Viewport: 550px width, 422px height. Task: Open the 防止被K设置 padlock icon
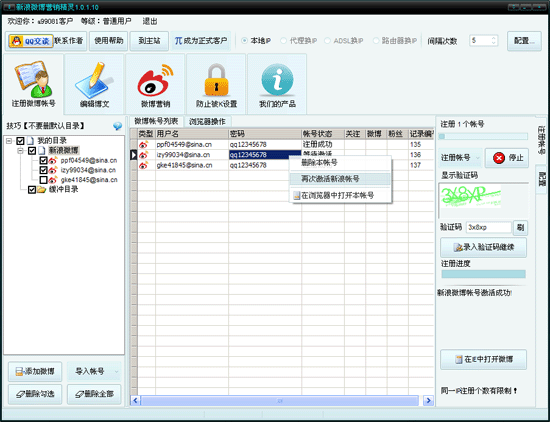tap(216, 80)
